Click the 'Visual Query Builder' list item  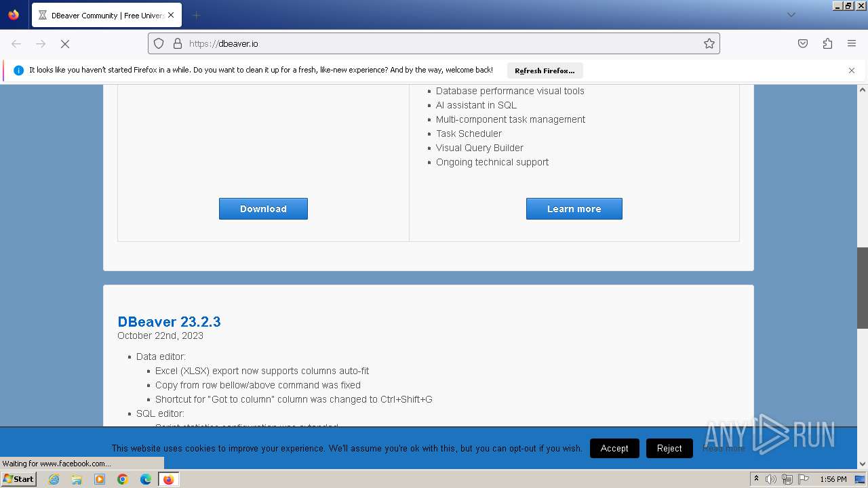(x=479, y=148)
